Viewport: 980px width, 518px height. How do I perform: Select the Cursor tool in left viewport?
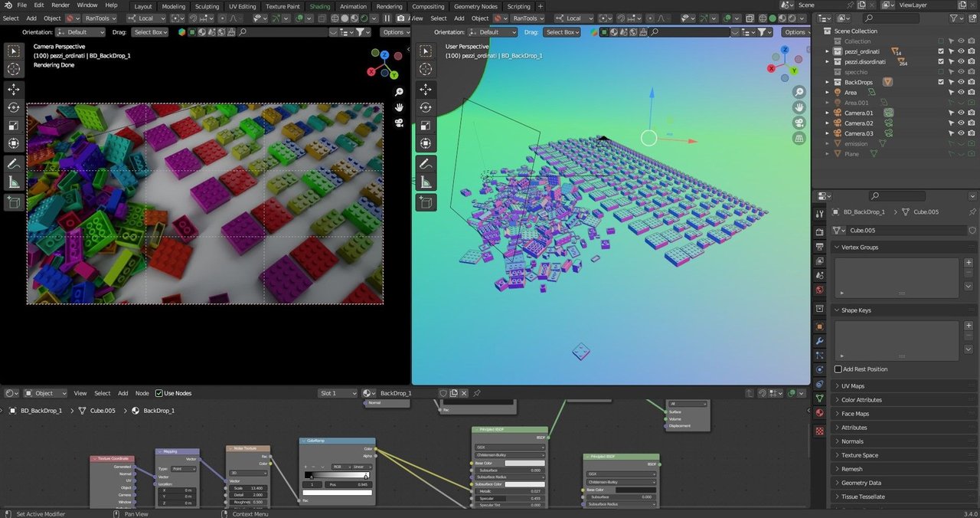14,69
